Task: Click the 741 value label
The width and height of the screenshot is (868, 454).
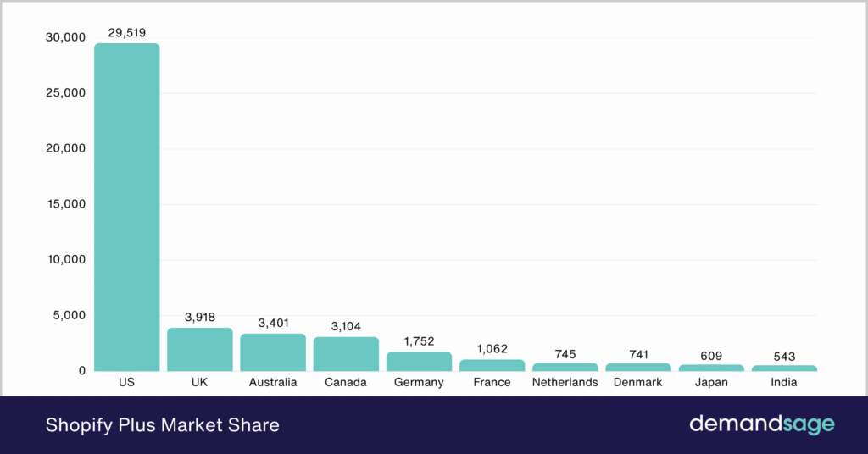Action: click(638, 354)
